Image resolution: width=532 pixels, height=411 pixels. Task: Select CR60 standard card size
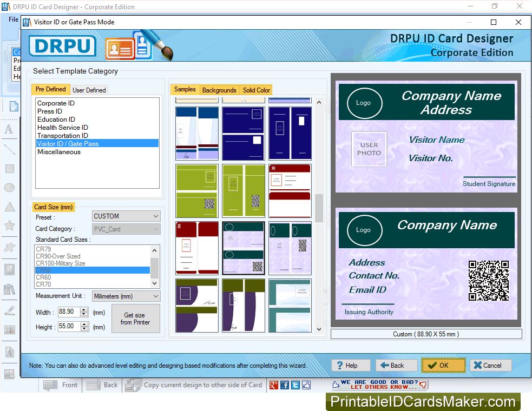pyautogui.click(x=93, y=277)
